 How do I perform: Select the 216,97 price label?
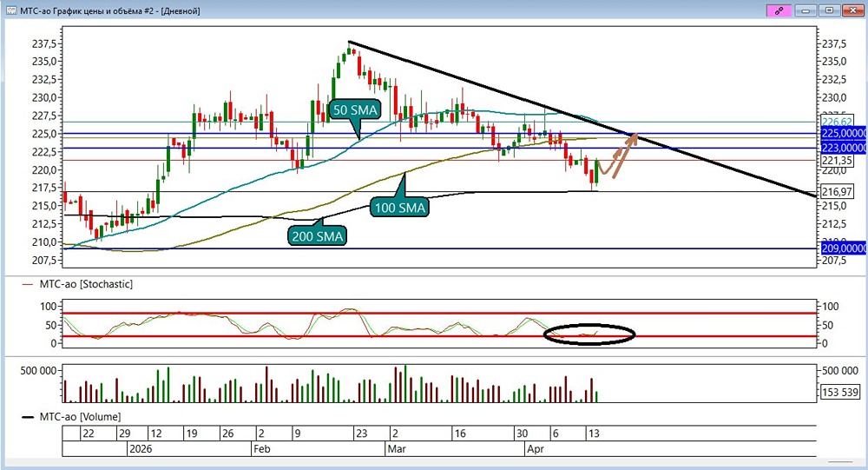(837, 192)
